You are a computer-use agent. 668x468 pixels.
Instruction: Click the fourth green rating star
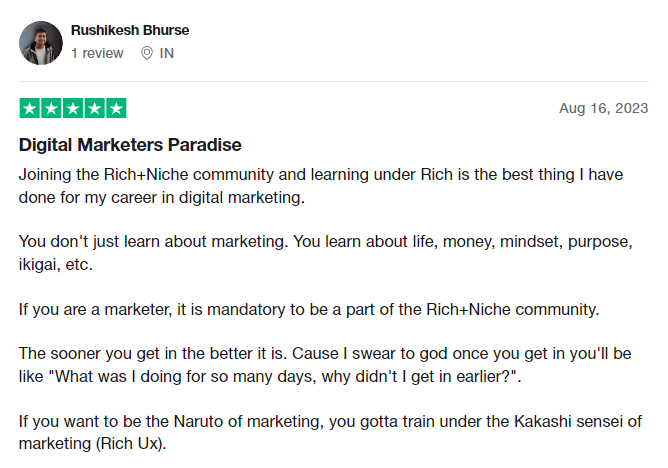coord(94,108)
